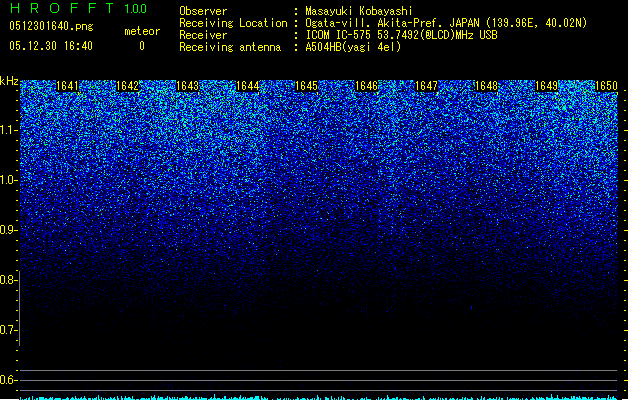
Task: Click the kHz axis unit label
Action: point(9,81)
